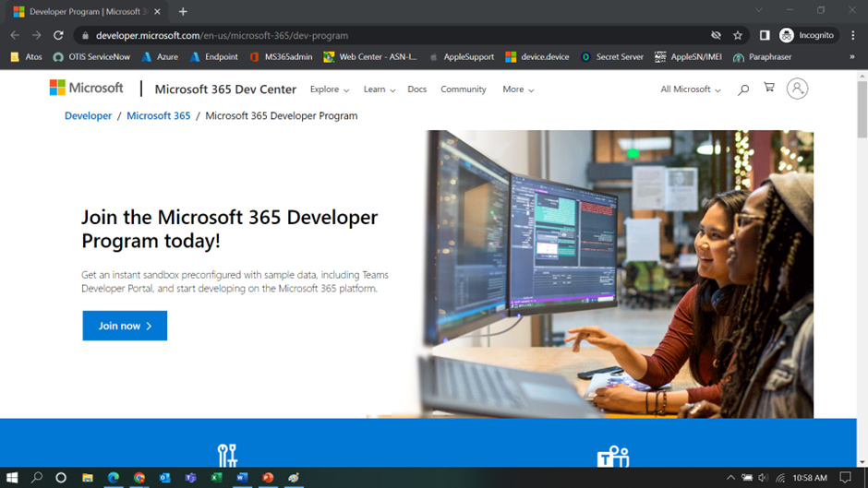Click the Incognito profile indicator
The width and height of the screenshot is (868, 488).
tap(806, 35)
